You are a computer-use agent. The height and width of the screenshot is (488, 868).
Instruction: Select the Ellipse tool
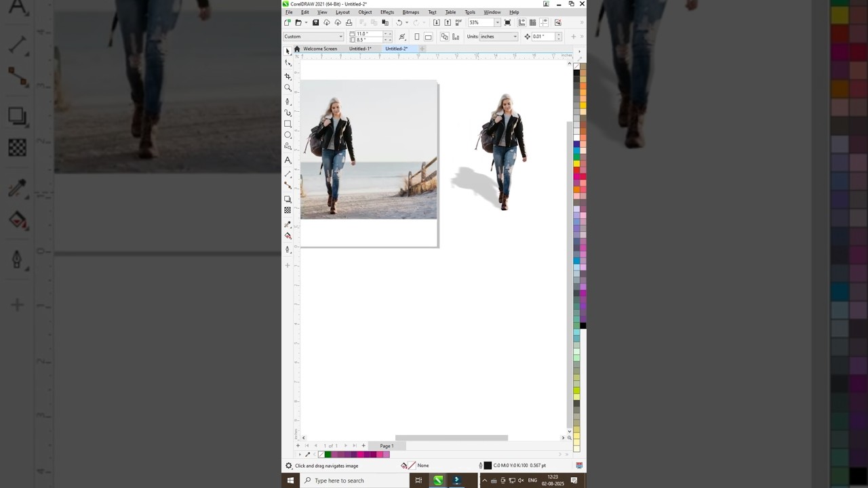[288, 136]
